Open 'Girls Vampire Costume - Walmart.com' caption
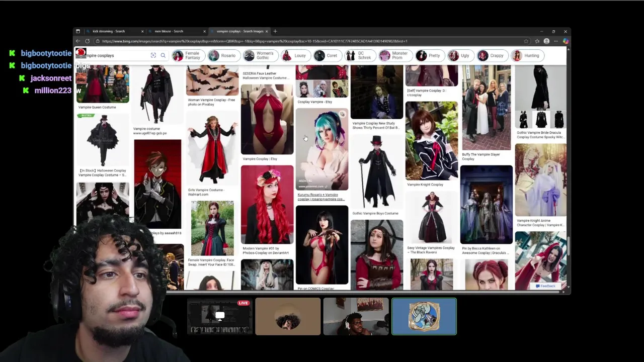 (205, 192)
